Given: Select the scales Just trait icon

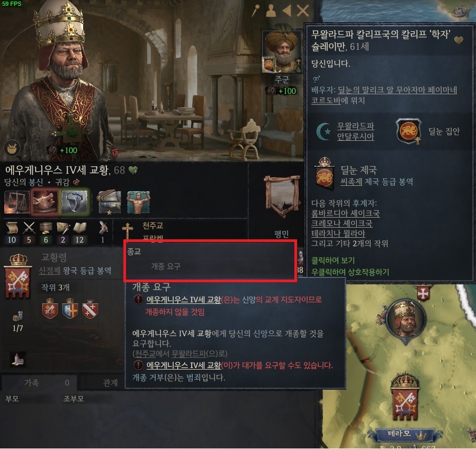Looking at the screenshot, I should coord(17,202).
